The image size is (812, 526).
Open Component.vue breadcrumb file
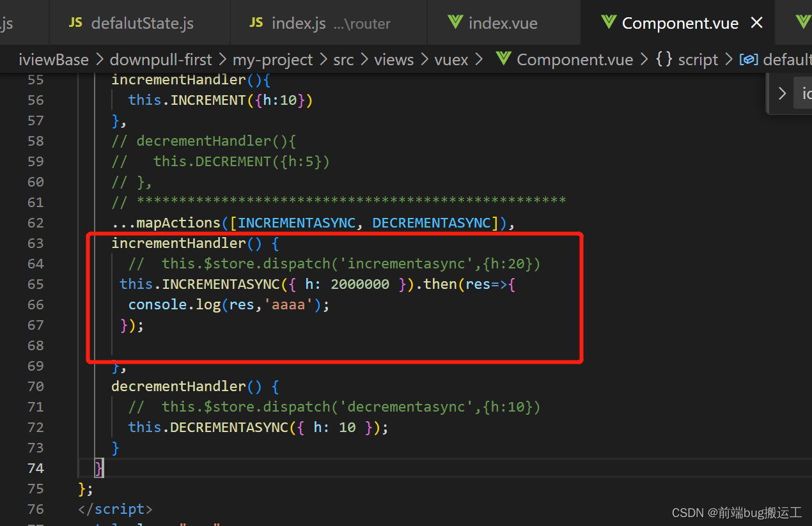click(x=575, y=60)
